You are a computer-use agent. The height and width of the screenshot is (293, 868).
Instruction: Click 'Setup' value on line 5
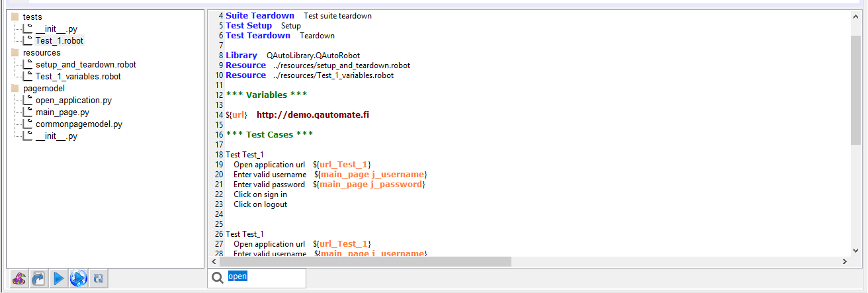[291, 26]
